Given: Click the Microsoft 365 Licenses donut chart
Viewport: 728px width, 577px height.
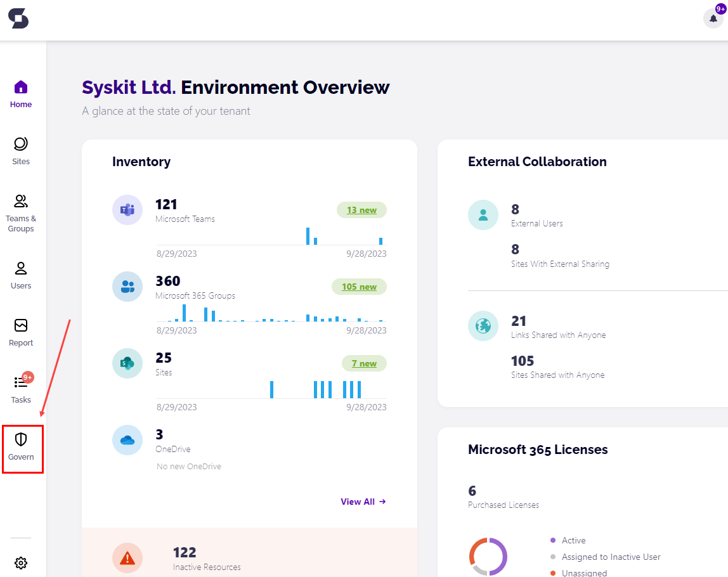Looking at the screenshot, I should pos(489,557).
